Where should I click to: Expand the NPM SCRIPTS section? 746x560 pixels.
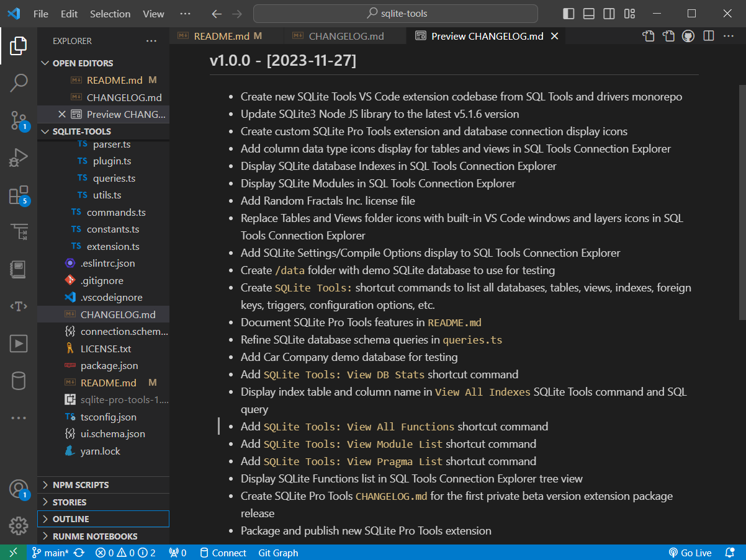[103, 485]
